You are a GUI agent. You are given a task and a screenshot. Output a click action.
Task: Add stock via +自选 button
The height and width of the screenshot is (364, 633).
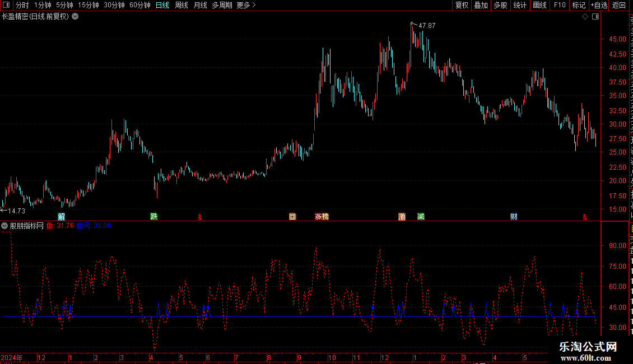pyautogui.click(x=599, y=5)
